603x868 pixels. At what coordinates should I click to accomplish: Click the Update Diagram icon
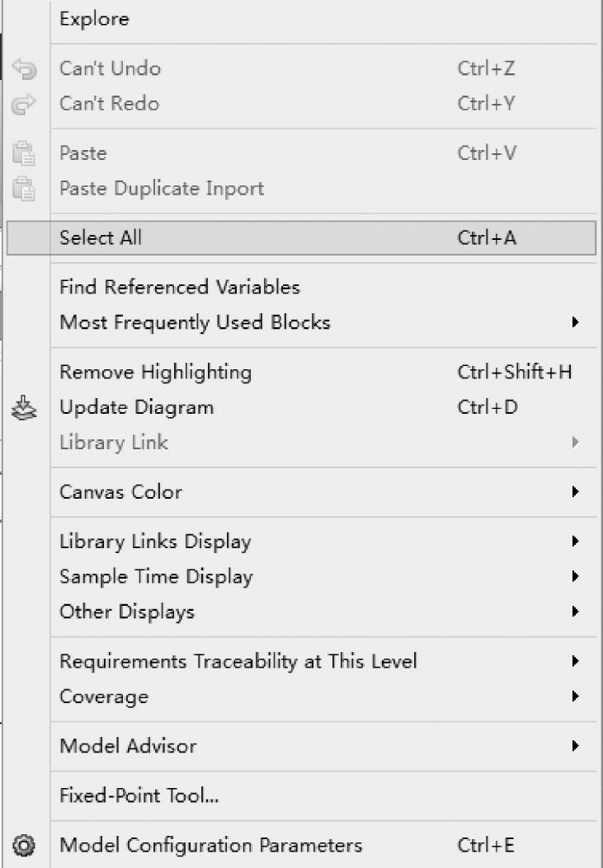click(x=24, y=408)
